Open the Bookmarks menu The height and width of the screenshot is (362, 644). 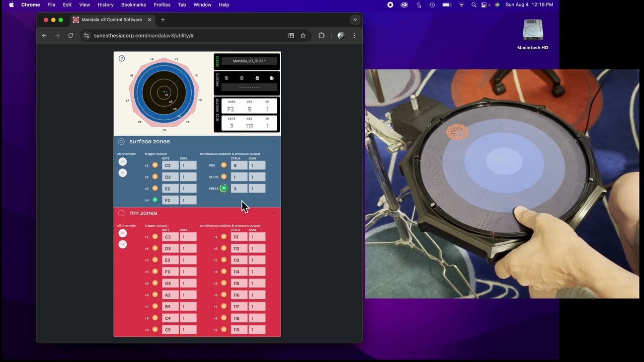133,5
